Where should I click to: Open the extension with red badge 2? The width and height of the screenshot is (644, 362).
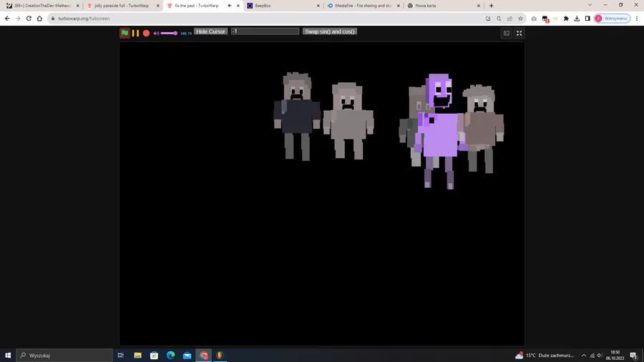click(545, 19)
